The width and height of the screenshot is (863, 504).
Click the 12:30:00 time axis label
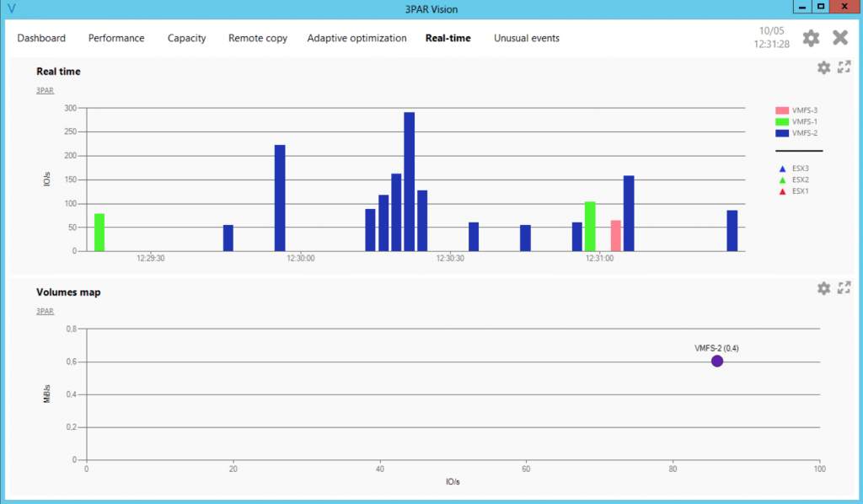301,258
